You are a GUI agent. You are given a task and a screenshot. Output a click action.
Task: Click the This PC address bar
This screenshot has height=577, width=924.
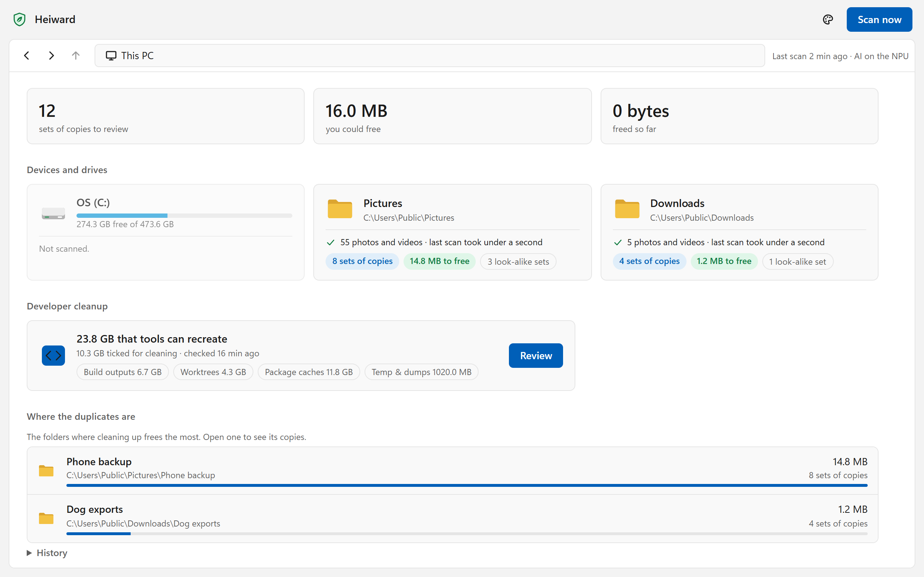[430, 56]
